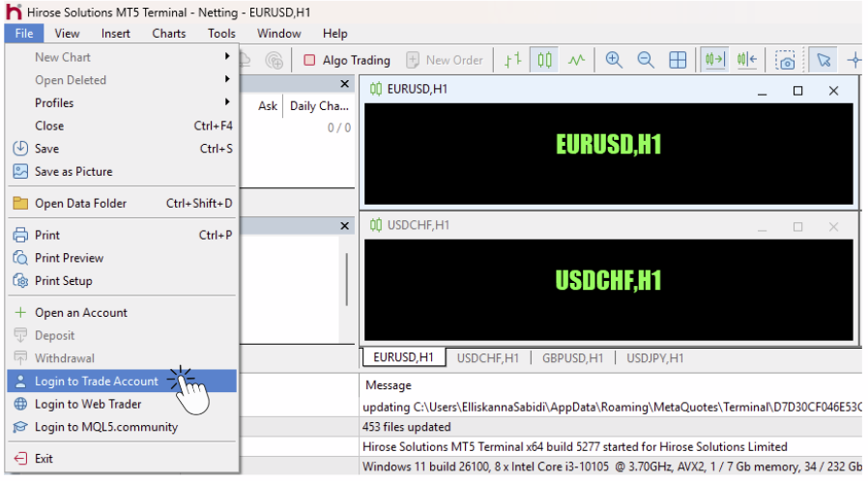Tile chart windows using grid icon
Image resolution: width=868 pixels, height=481 pixels.
coord(679,60)
